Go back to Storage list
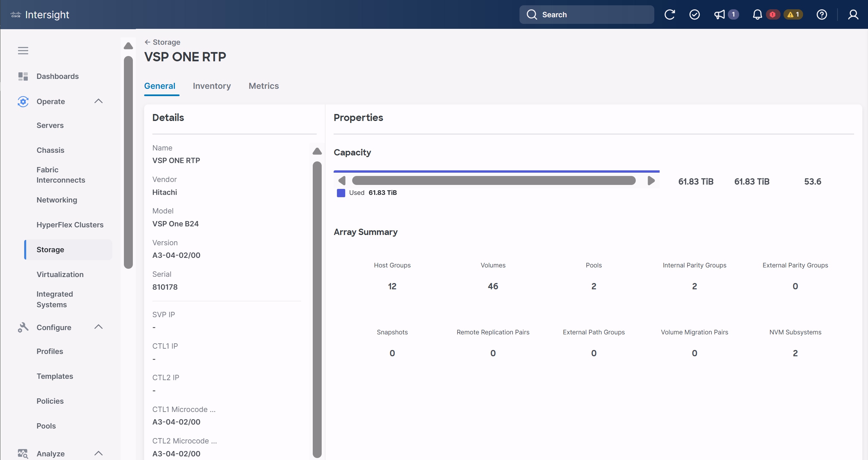 pos(162,42)
